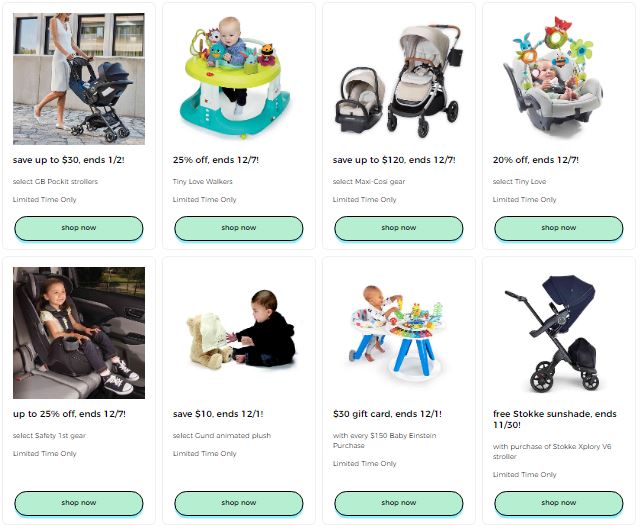Click shop now for Safety 1st gear
Viewport: 642px width, 531px height.
click(x=79, y=503)
